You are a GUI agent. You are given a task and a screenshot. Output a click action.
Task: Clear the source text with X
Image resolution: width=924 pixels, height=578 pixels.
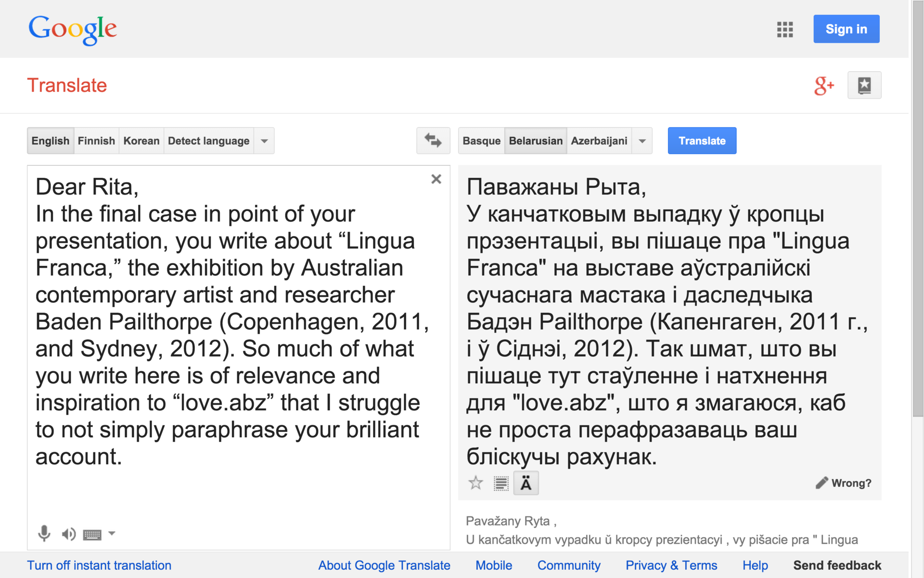(x=436, y=179)
